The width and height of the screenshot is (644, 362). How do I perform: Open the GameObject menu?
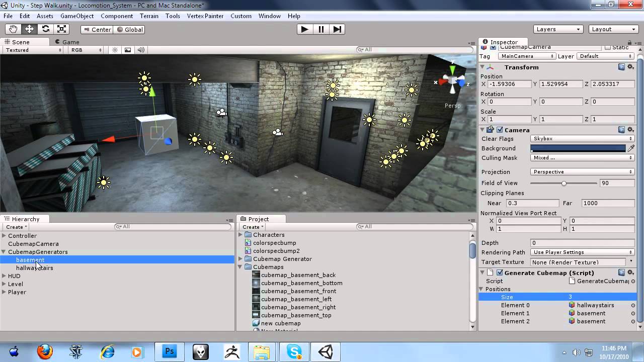pos(77,16)
